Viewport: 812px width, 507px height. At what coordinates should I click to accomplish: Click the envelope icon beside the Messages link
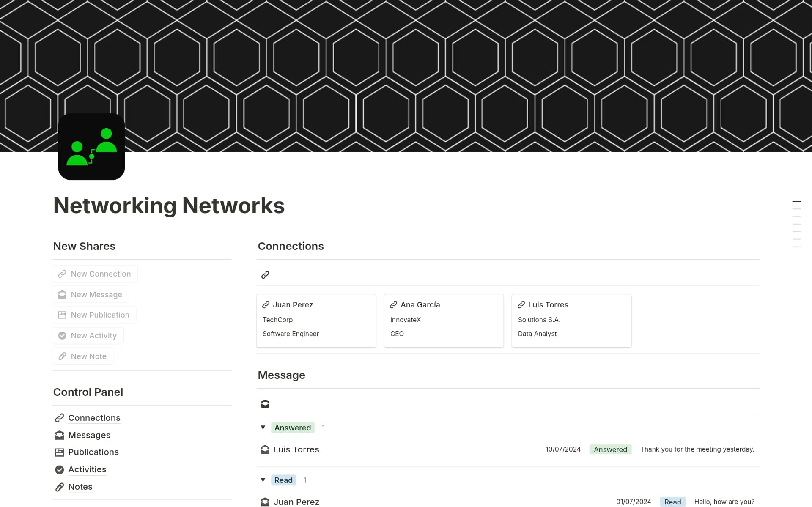[59, 435]
